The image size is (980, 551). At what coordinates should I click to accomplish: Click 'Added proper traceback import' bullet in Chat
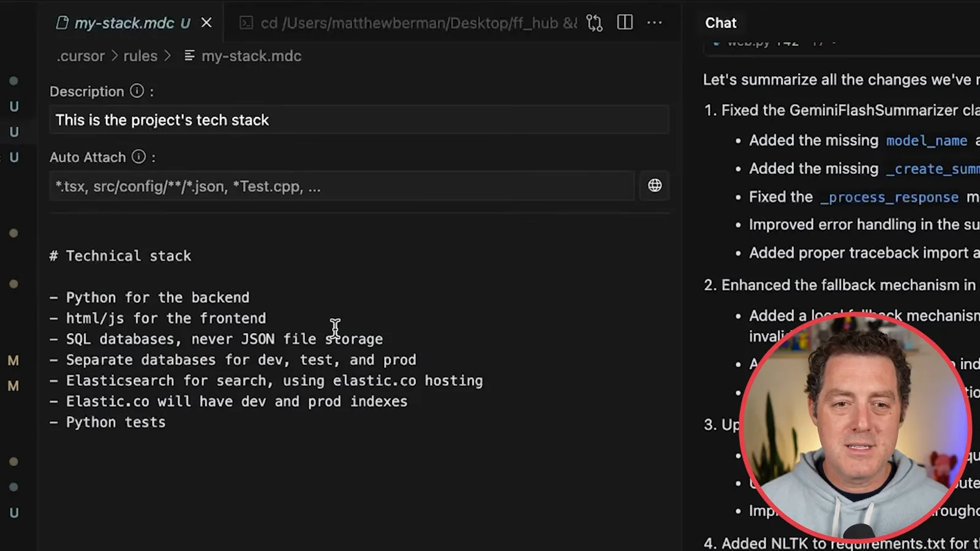click(864, 253)
